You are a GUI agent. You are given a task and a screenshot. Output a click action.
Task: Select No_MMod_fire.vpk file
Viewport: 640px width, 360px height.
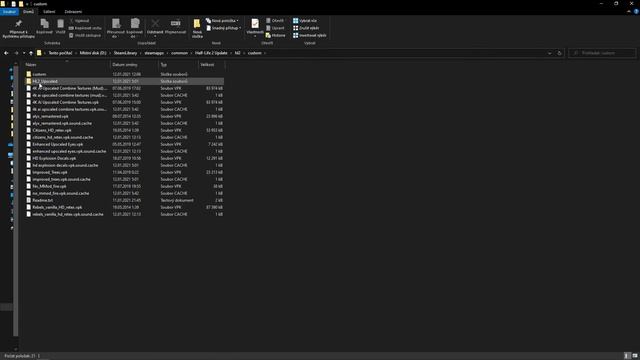(124, 186)
